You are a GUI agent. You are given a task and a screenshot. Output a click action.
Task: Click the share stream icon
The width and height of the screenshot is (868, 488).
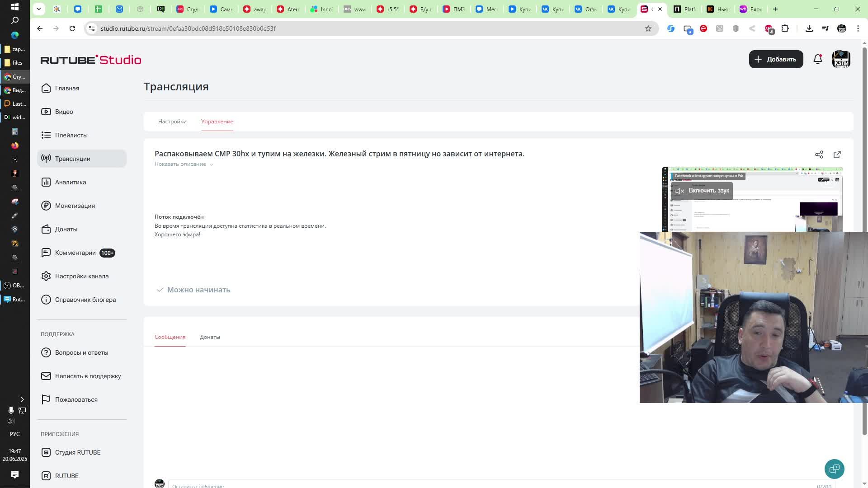tap(819, 155)
